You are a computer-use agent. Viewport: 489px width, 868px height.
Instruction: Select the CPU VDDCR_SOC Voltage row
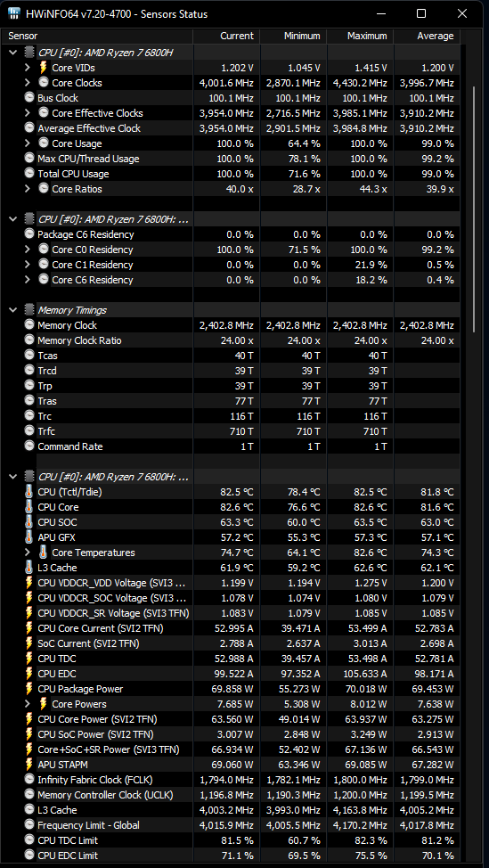[232, 598]
